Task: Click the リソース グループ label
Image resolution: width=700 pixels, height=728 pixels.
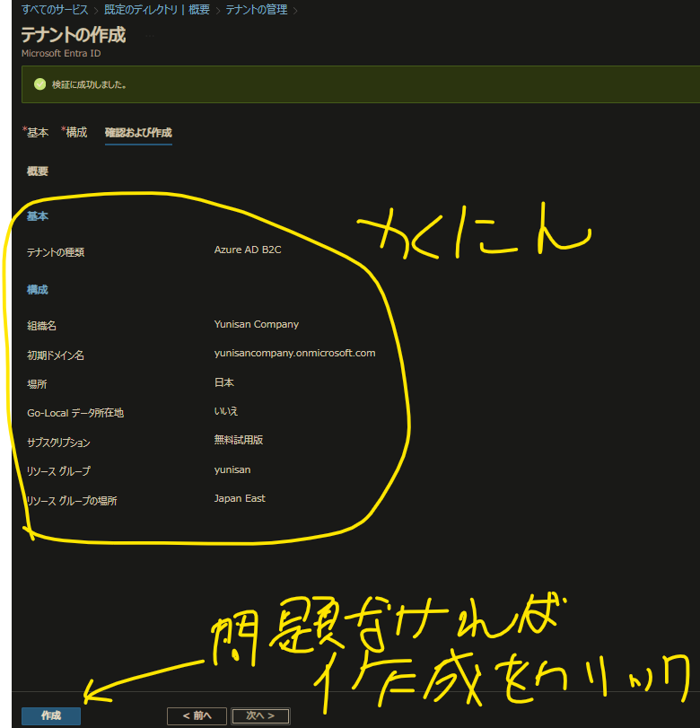Action: coord(58,471)
